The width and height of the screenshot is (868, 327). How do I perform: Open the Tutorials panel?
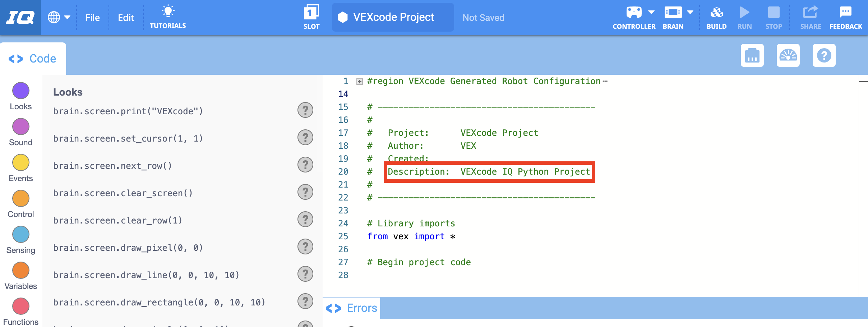[168, 16]
